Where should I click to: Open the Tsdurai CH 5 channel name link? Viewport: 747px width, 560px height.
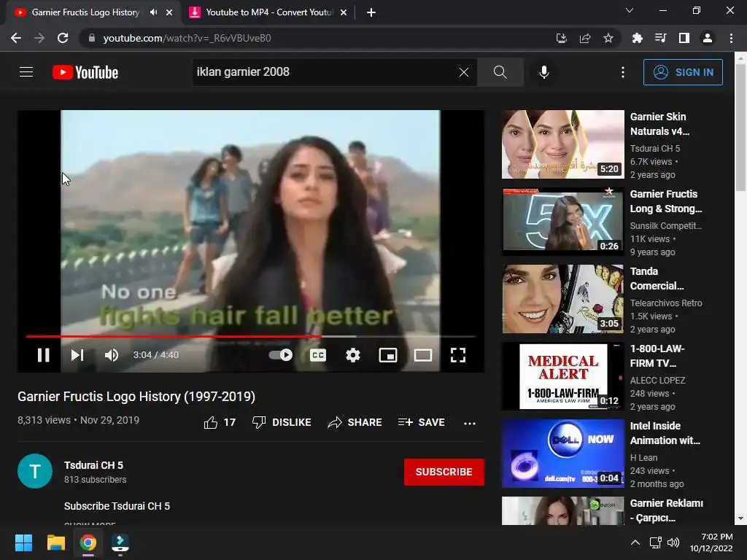pos(93,465)
